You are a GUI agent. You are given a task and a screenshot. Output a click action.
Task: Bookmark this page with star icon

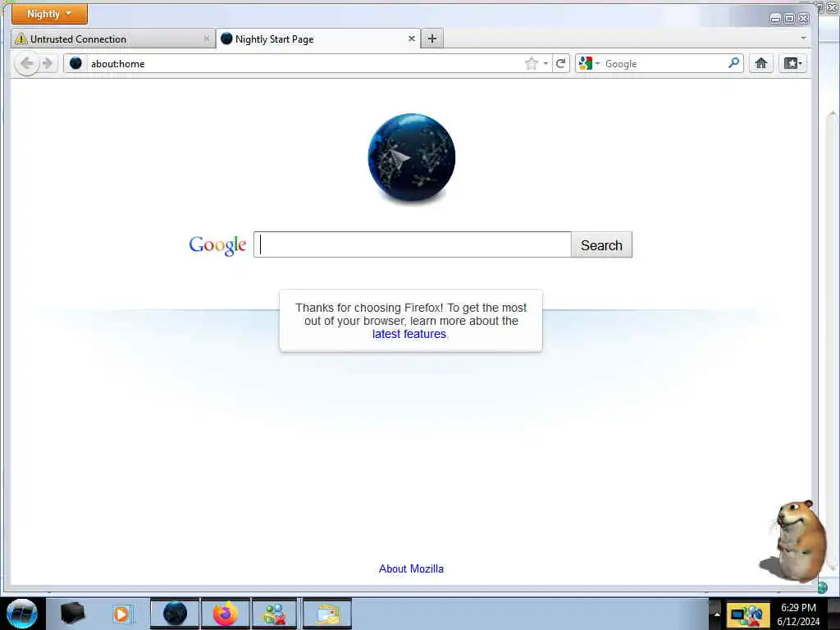point(531,64)
